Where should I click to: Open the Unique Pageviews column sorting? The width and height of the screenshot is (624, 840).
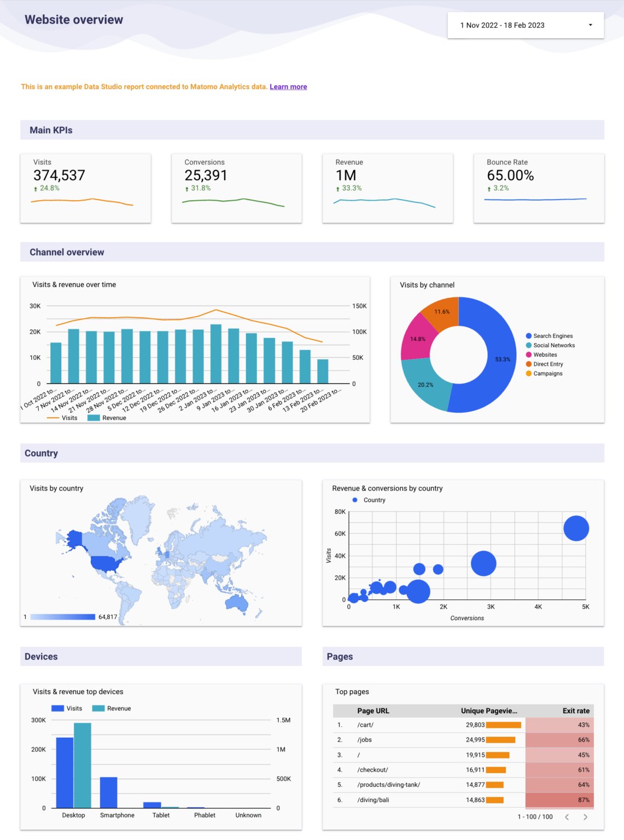click(x=488, y=711)
